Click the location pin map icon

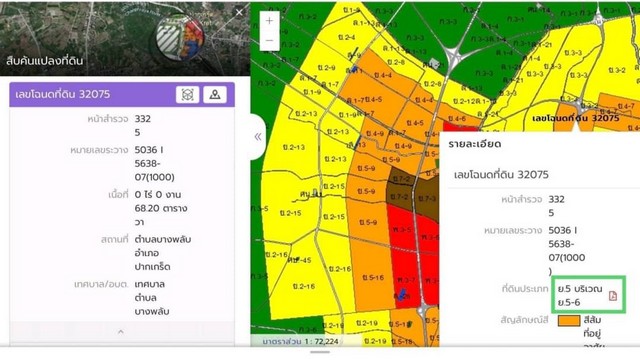pyautogui.click(x=215, y=95)
